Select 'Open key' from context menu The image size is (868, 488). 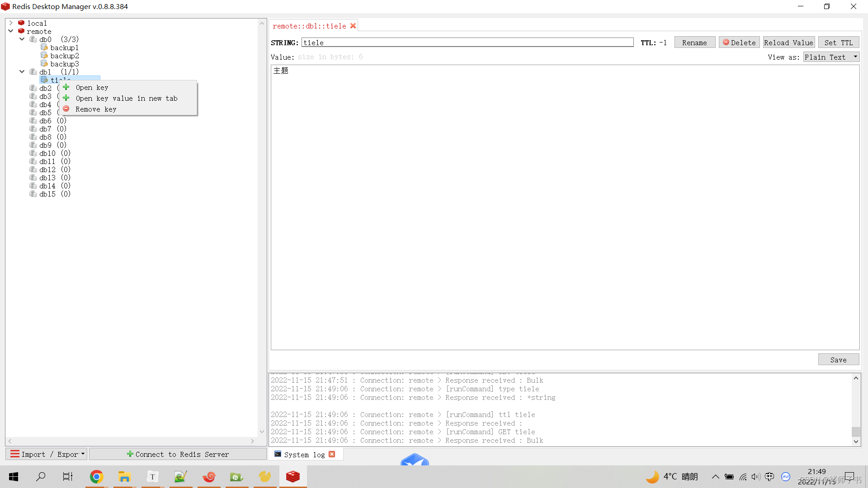click(x=92, y=88)
